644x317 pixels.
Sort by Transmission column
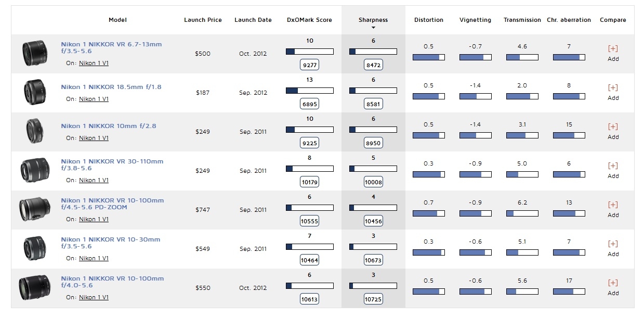(522, 20)
